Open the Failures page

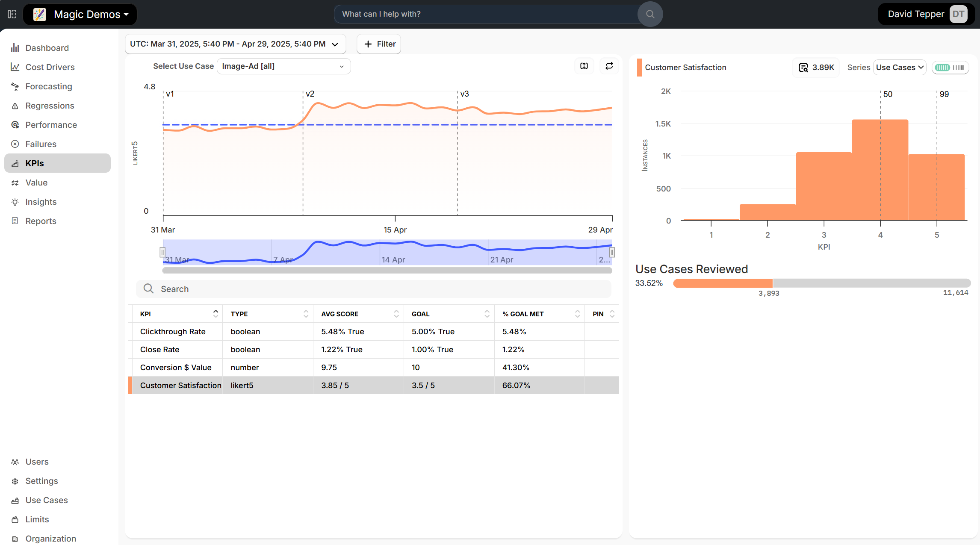click(41, 144)
